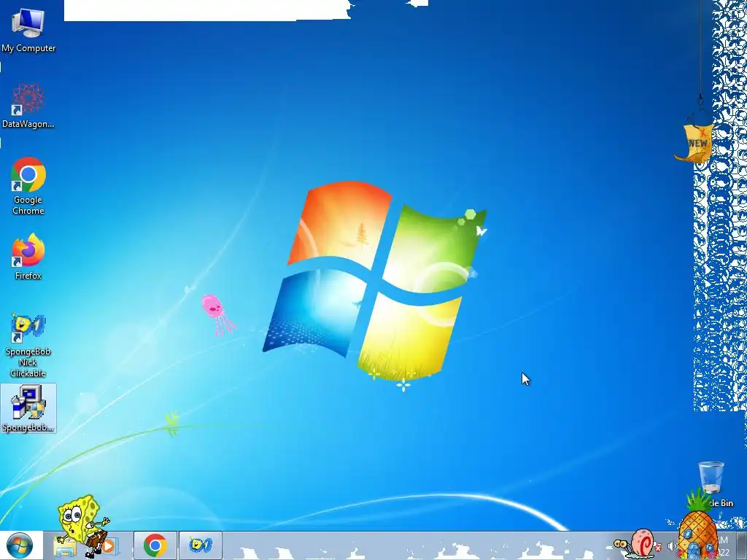This screenshot has height=560, width=747.
Task: Click the pineapple house near the tray
Action: coord(697,528)
